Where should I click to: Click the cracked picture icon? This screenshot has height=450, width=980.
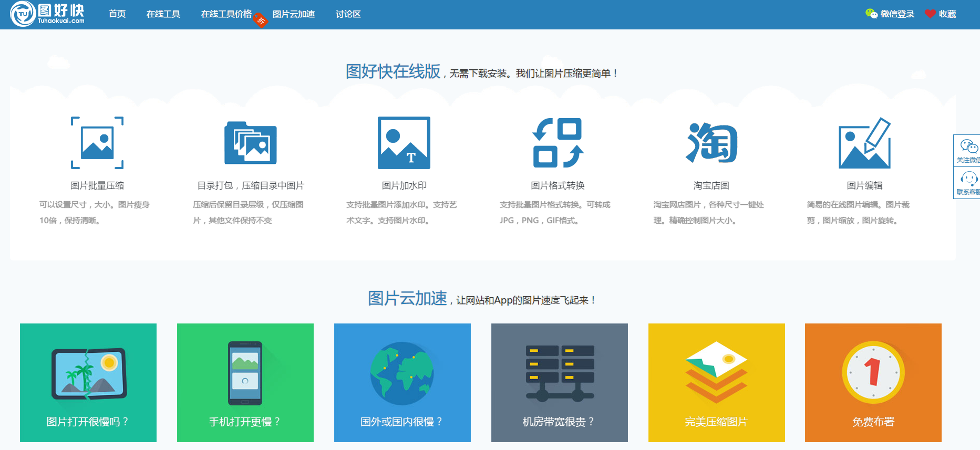(x=89, y=373)
